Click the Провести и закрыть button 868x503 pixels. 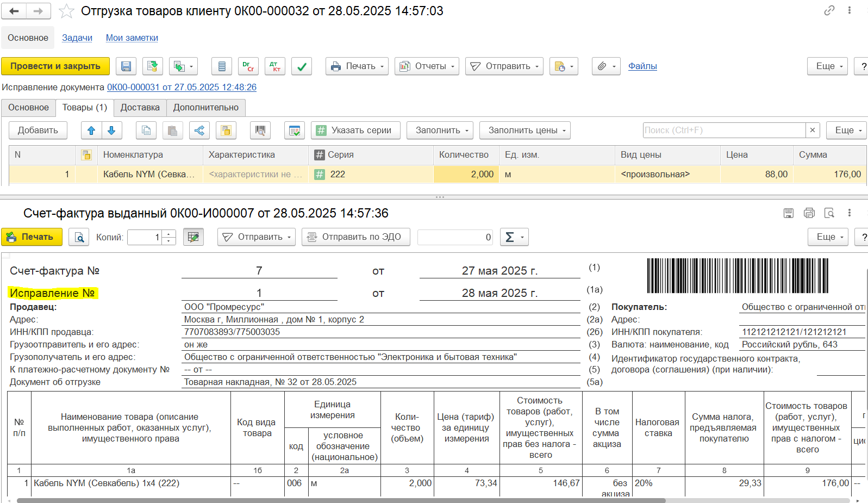(55, 66)
